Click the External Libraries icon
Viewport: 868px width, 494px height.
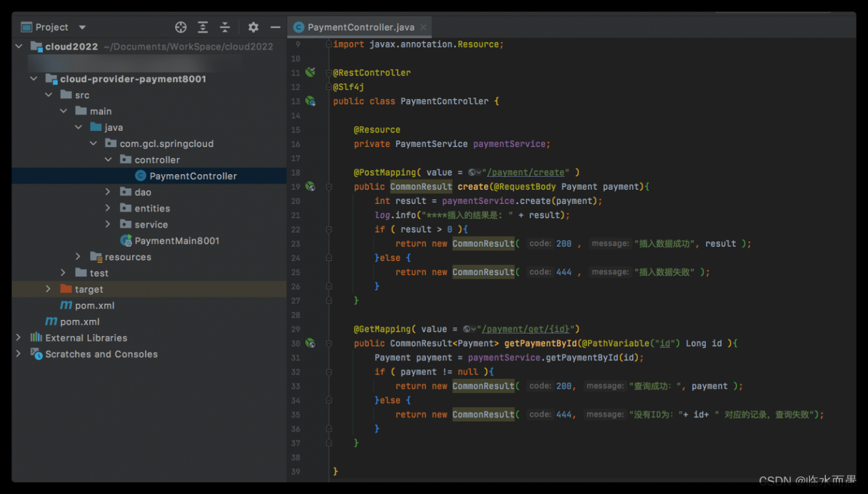click(x=36, y=337)
